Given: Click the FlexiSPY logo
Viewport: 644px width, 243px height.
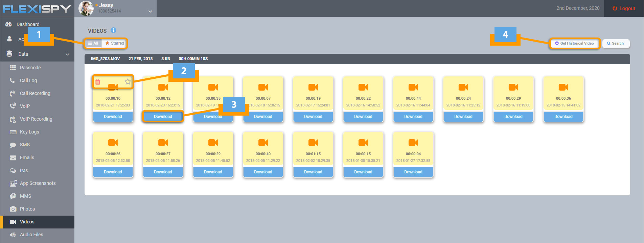Looking at the screenshot, I should (x=37, y=9).
